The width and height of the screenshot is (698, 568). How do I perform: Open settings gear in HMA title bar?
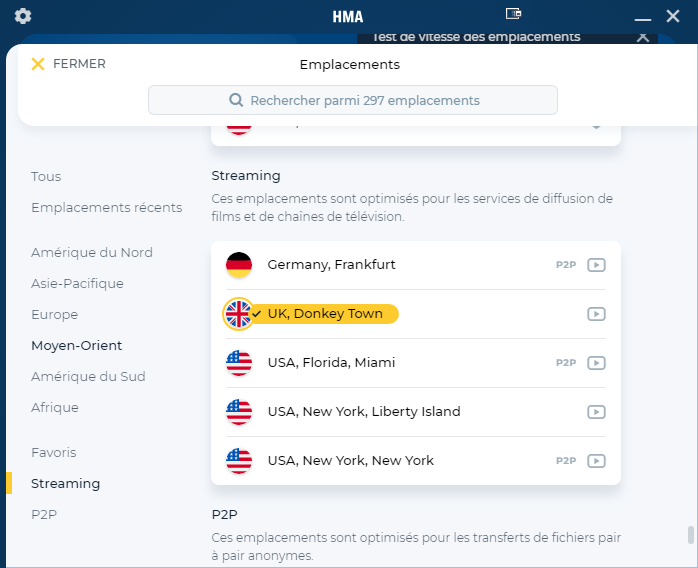tap(23, 16)
